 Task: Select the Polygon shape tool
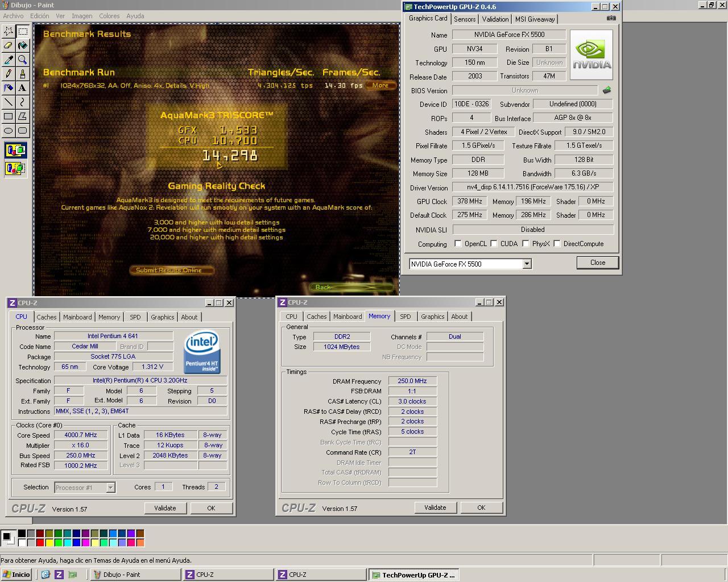(23, 117)
